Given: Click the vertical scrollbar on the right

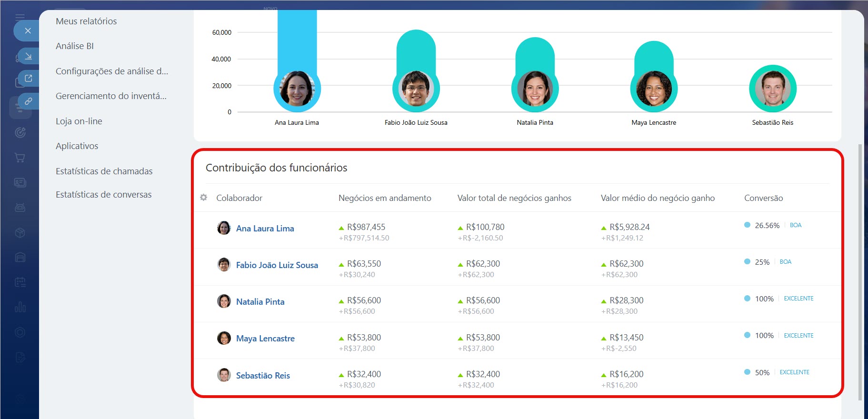Looking at the screenshot, I should 859,271.
